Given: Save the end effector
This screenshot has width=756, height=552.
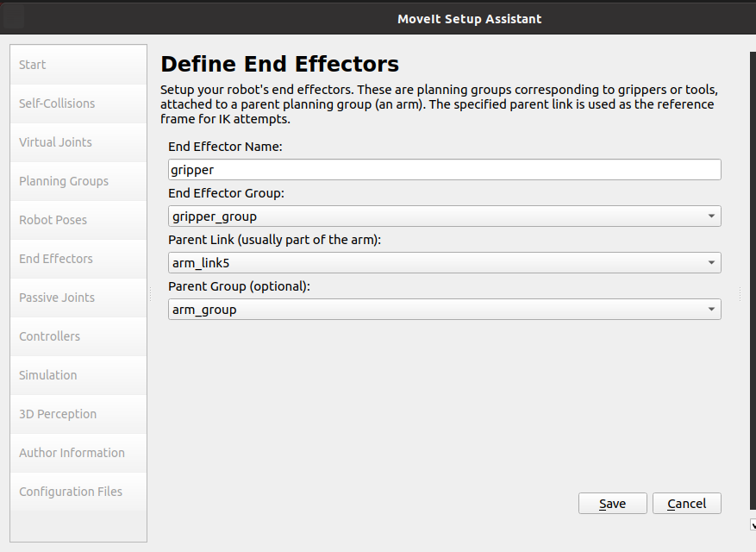Looking at the screenshot, I should point(612,503).
